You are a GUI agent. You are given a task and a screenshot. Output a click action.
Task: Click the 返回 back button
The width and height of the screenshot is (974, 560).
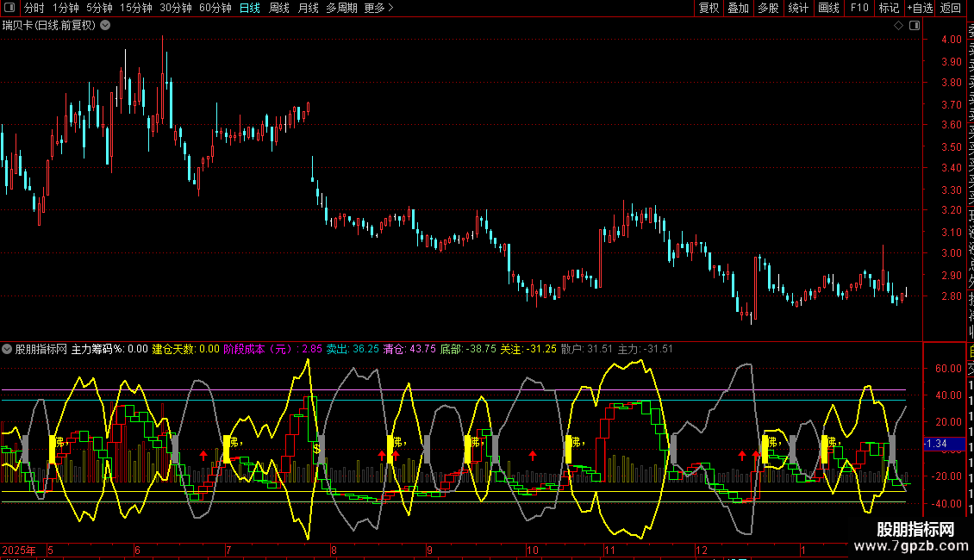[950, 8]
